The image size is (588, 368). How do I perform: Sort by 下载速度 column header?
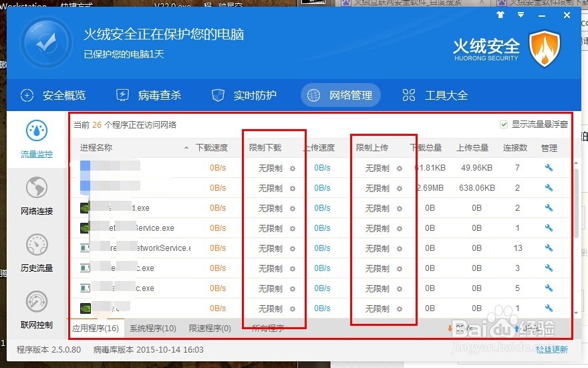pos(212,148)
